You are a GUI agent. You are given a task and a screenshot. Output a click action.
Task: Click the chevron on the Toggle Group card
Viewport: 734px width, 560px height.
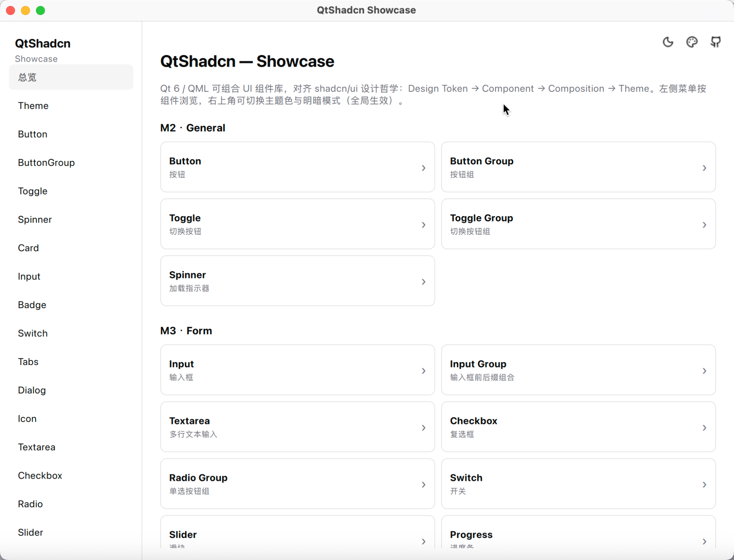[x=704, y=225]
